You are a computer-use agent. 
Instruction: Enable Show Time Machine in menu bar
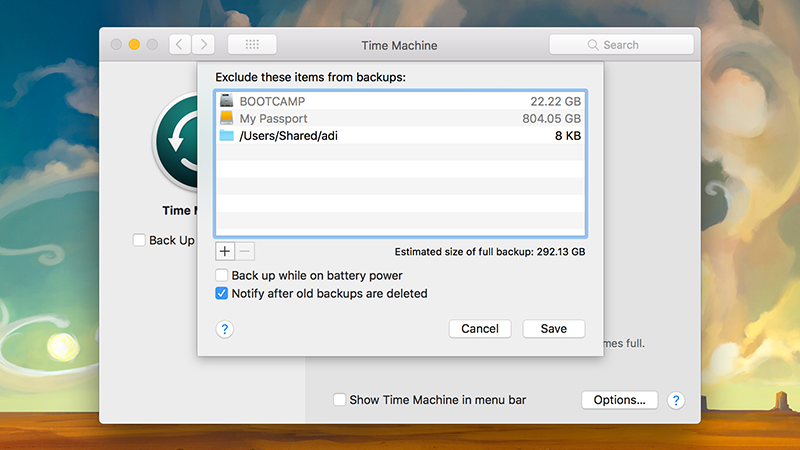point(339,399)
